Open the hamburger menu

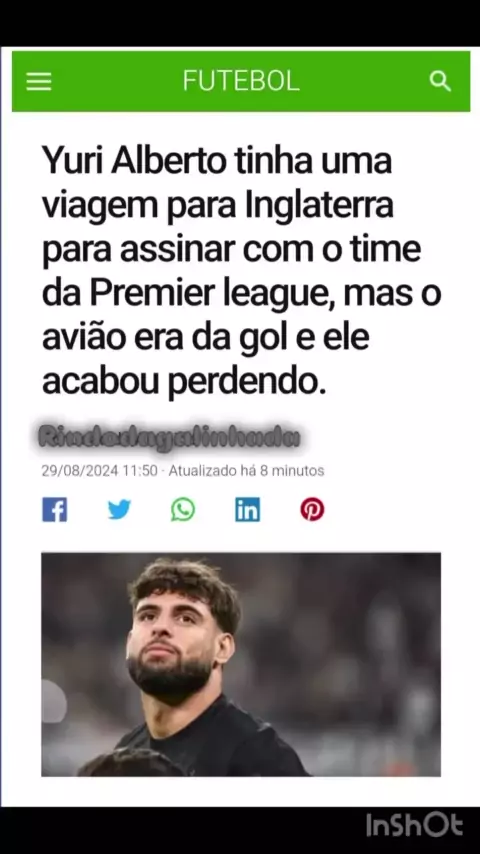point(39,82)
